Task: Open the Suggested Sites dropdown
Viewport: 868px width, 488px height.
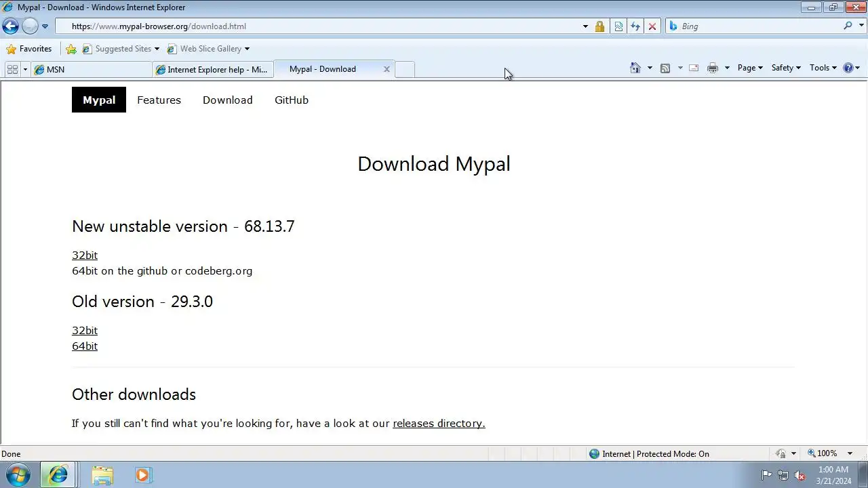Action: 120,49
